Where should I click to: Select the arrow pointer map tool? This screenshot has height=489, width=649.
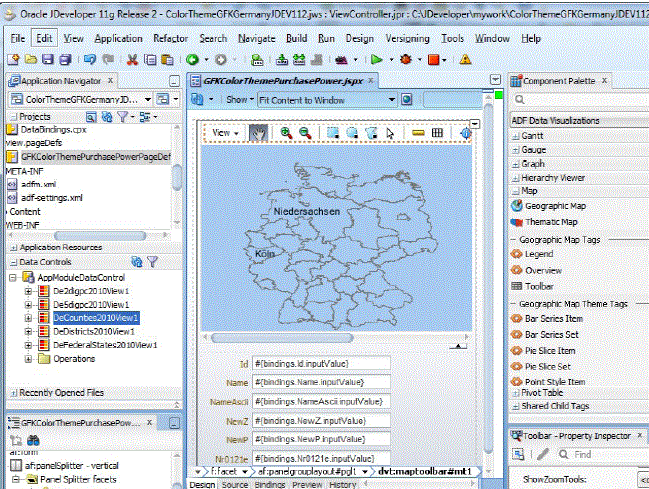[390, 133]
